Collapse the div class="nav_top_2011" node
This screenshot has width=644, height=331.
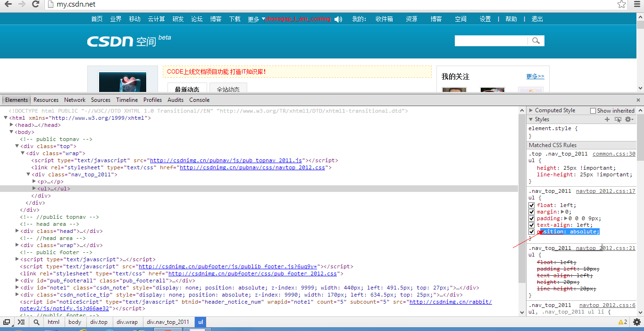28,174
